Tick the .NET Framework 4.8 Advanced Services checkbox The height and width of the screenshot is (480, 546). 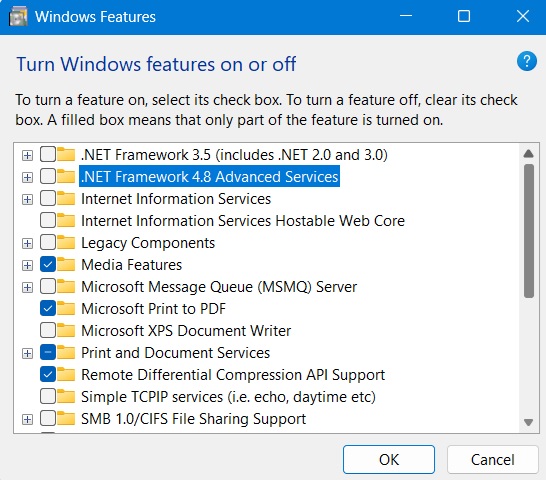pos(48,176)
